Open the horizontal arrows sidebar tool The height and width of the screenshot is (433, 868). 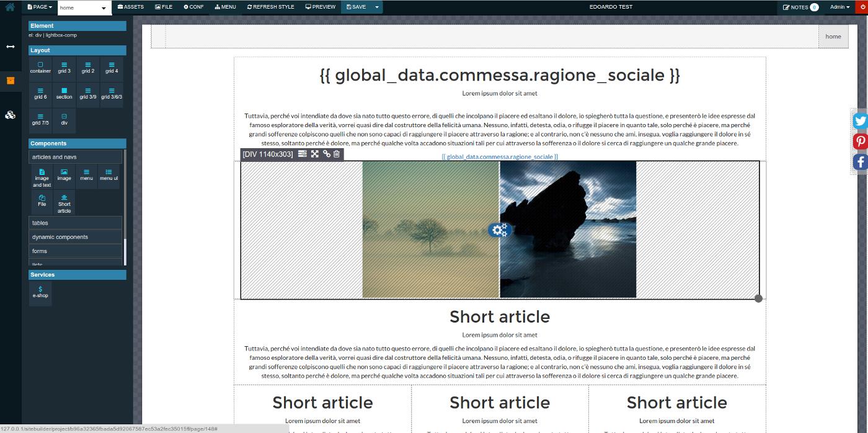[x=11, y=47]
